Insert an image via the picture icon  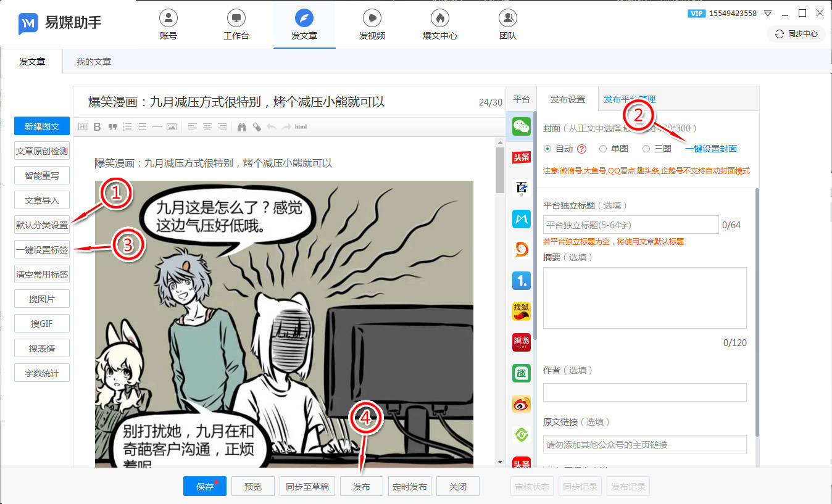pyautogui.click(x=172, y=127)
